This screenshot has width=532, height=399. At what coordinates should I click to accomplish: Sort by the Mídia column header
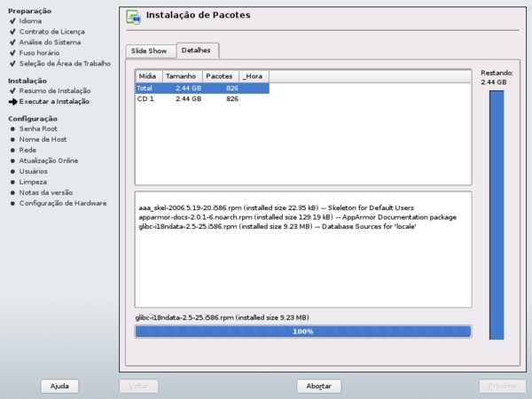149,76
